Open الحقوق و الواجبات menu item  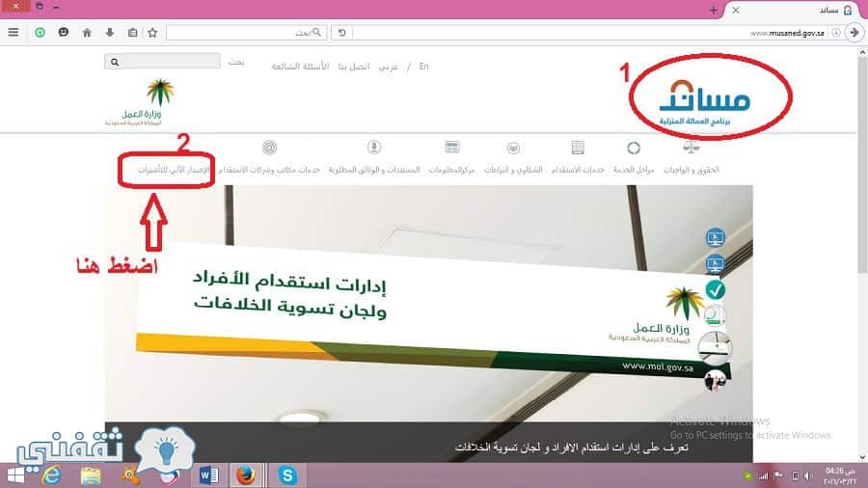tap(691, 170)
